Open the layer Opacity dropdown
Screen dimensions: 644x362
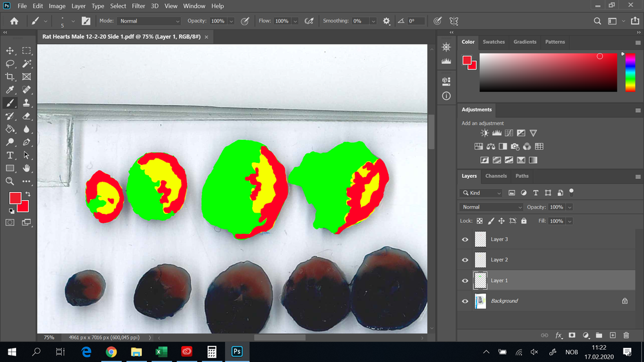pos(570,207)
